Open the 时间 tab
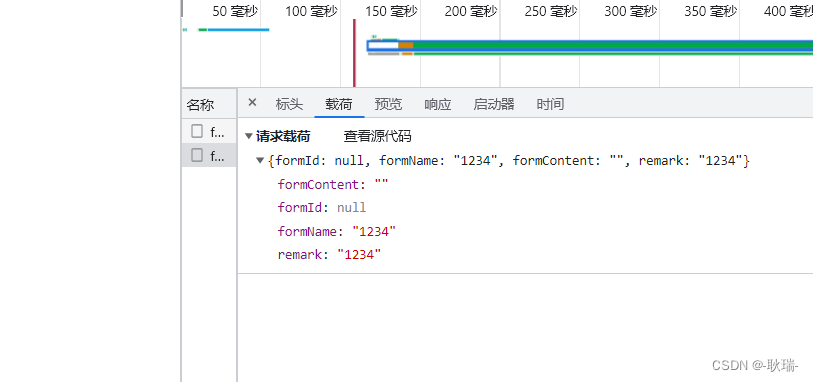 click(550, 104)
